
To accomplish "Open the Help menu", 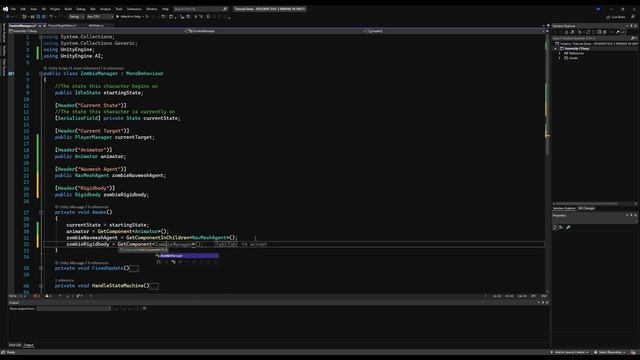I will click(x=165, y=9).
